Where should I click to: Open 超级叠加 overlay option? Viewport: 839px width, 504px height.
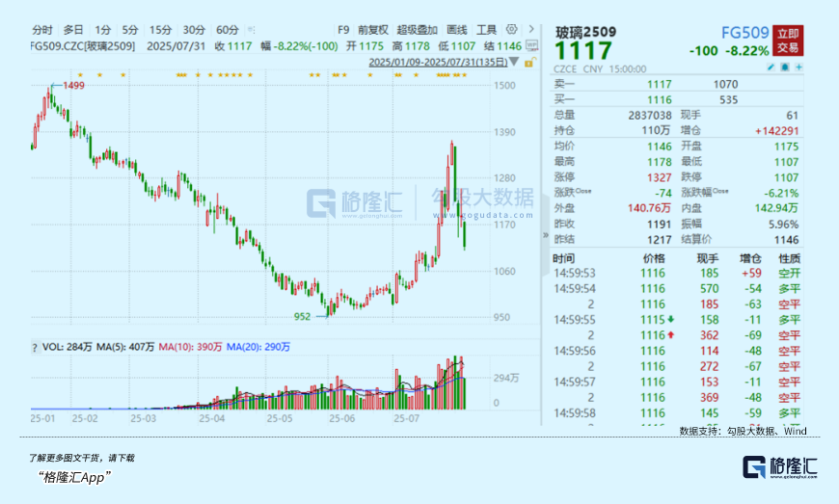[x=417, y=30]
